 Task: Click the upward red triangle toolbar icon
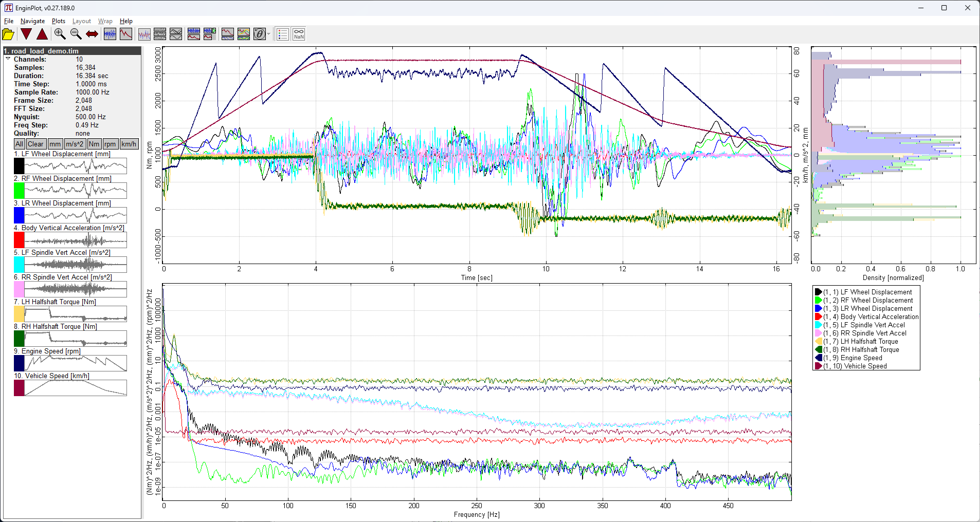(x=42, y=34)
